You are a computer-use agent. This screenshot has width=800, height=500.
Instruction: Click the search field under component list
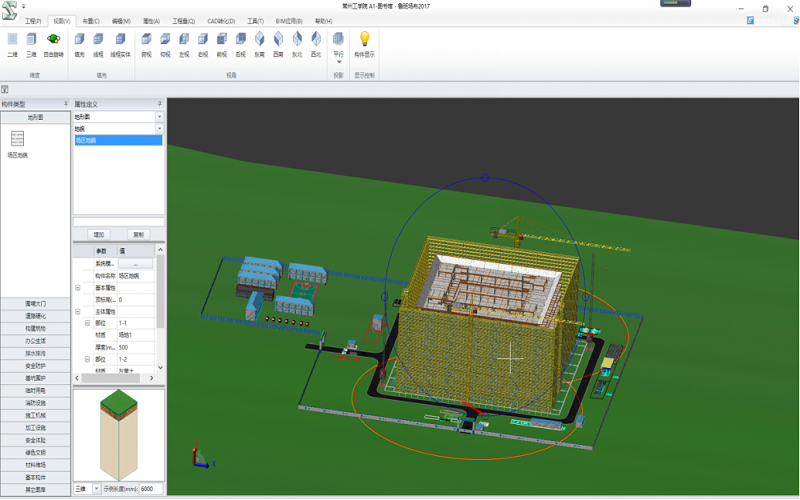pos(119,222)
